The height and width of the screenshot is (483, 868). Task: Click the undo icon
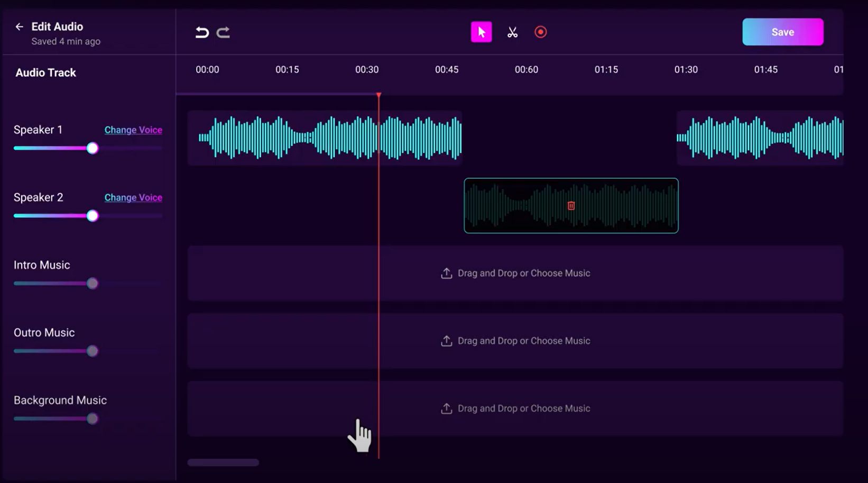click(201, 32)
